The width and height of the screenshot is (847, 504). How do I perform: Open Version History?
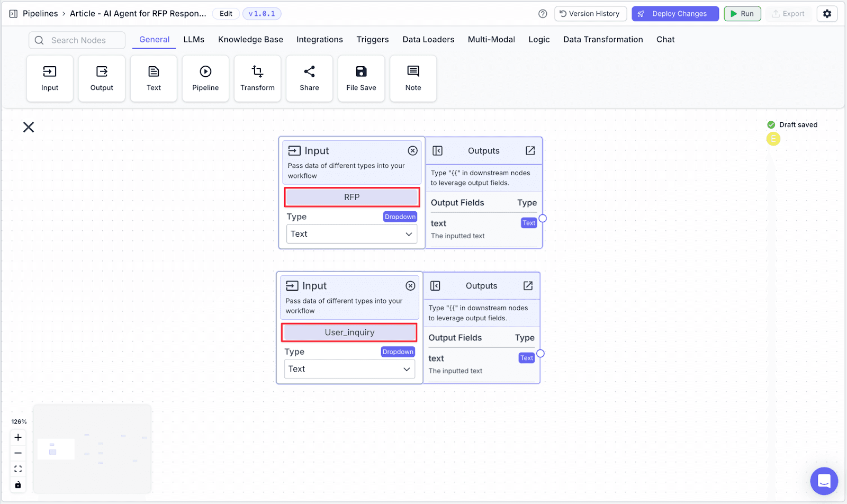590,14
